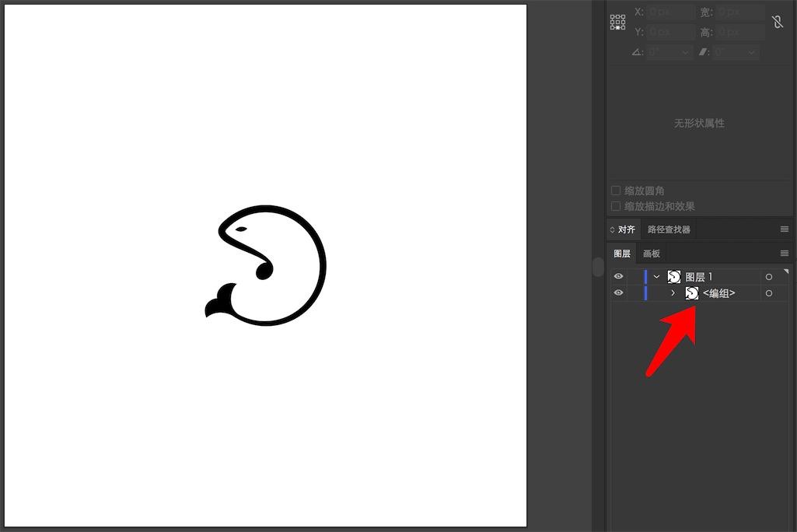Screen dimensions: 797x532
Task: Hide 图层 1 using its eye icon
Action: point(618,276)
